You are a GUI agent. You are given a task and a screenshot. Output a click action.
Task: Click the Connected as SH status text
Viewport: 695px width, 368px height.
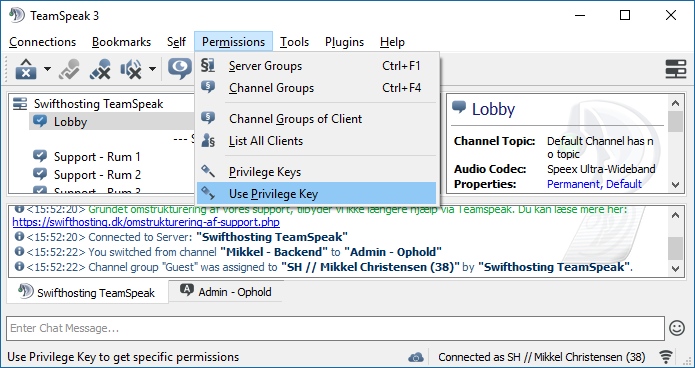[x=542, y=357]
